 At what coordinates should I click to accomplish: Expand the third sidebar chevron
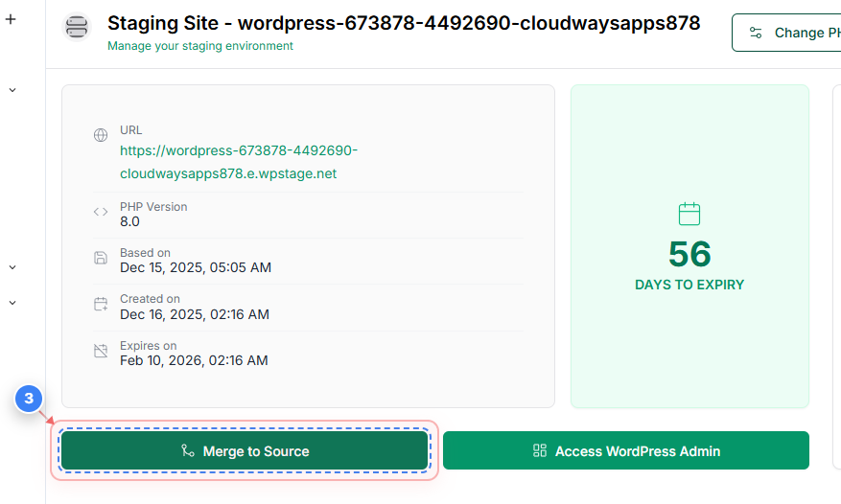pyautogui.click(x=12, y=303)
